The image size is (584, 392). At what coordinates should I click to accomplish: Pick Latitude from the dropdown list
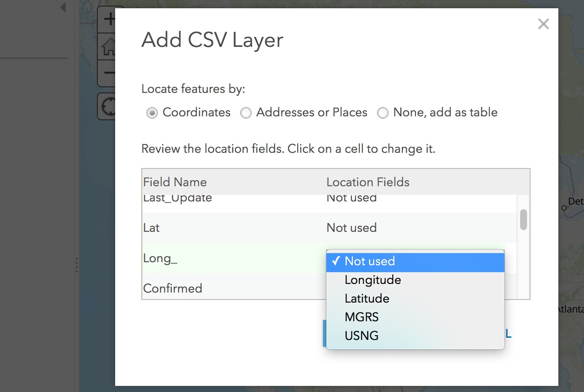(x=367, y=299)
